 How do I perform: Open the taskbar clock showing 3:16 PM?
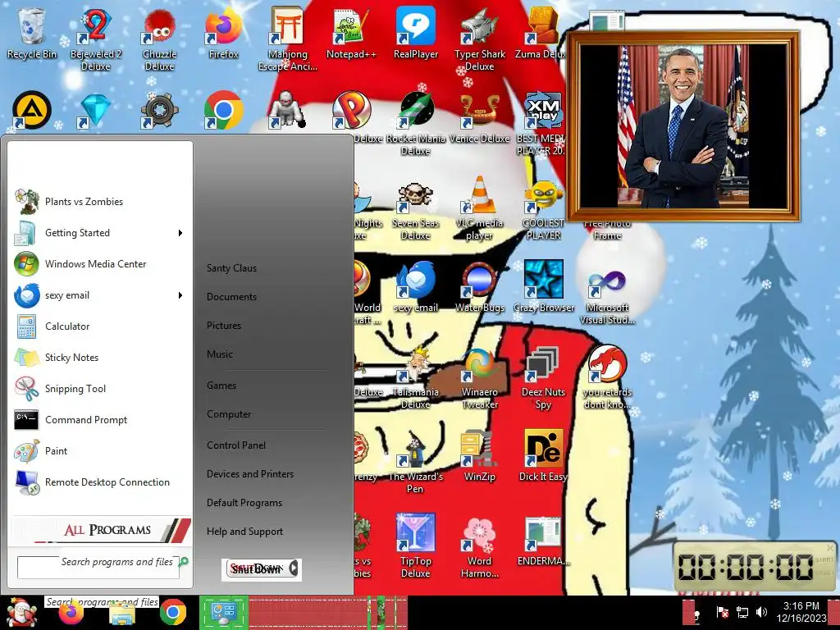click(801, 612)
